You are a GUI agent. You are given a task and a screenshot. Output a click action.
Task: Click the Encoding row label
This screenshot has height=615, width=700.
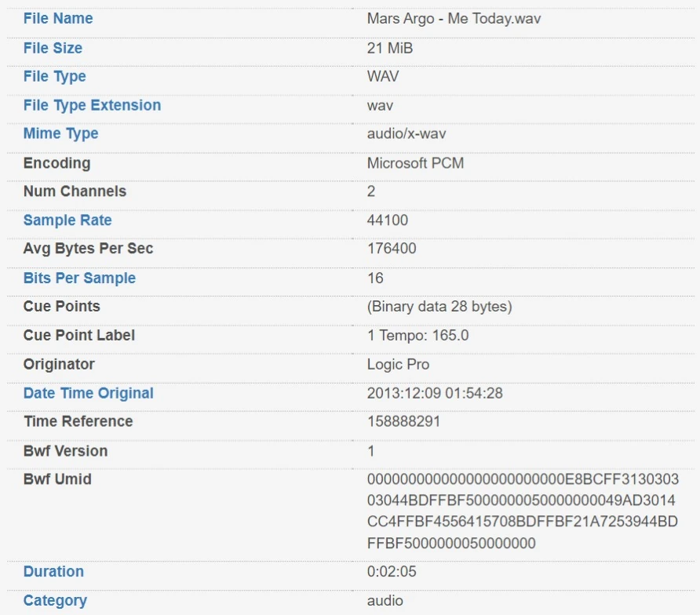click(x=57, y=163)
